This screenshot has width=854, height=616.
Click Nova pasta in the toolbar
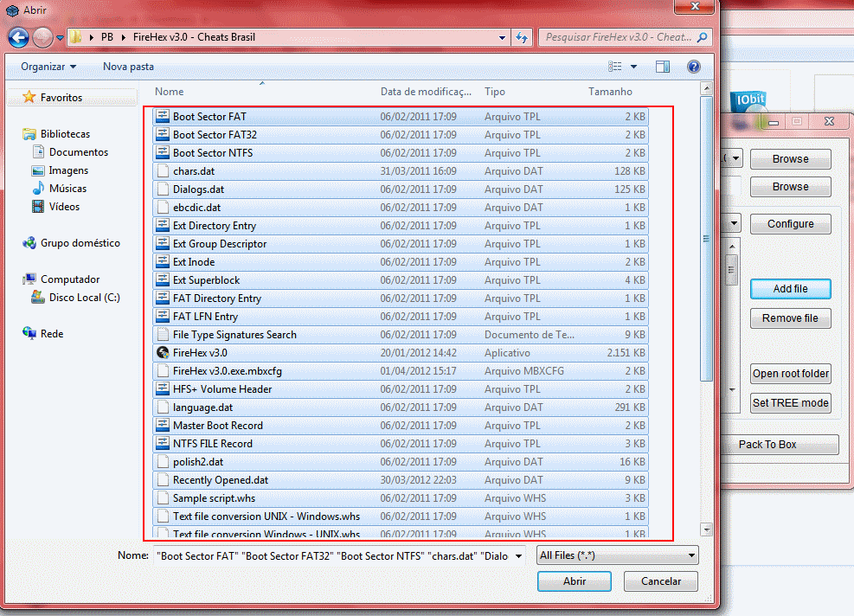128,67
